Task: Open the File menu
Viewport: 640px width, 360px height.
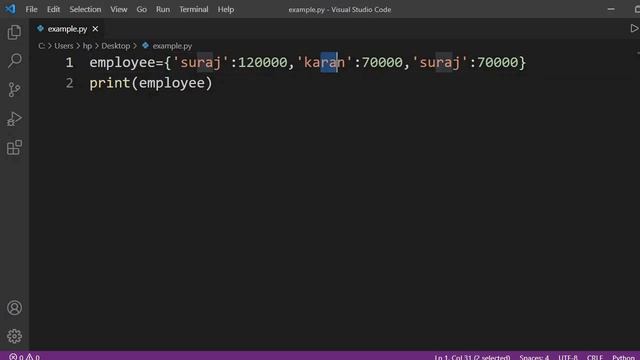Action: click(x=31, y=9)
